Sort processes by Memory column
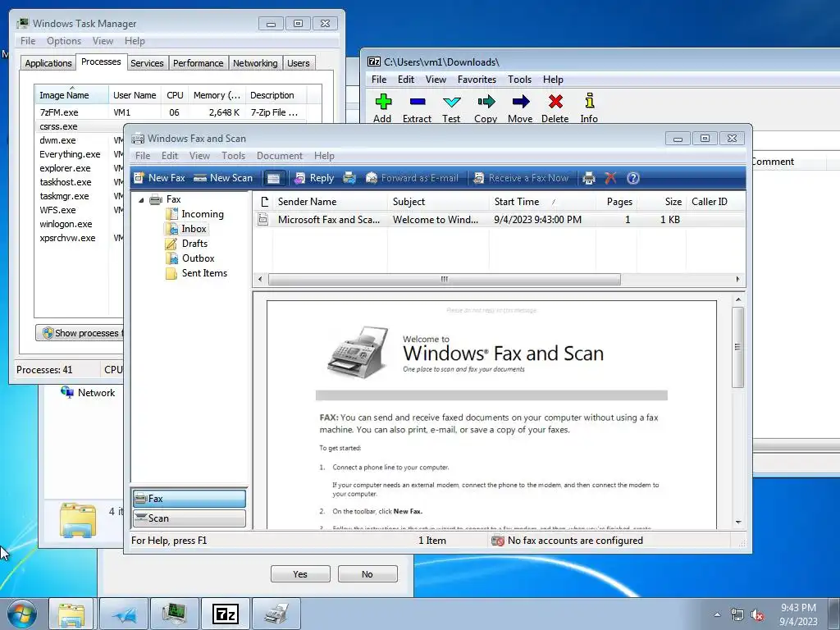Viewport: 840px width, 630px height. (x=217, y=95)
